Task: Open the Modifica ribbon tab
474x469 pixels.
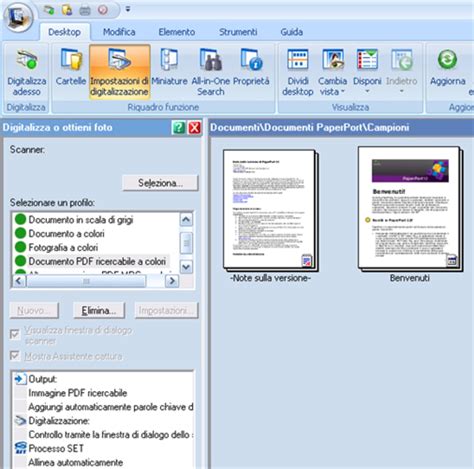Action: (x=119, y=32)
